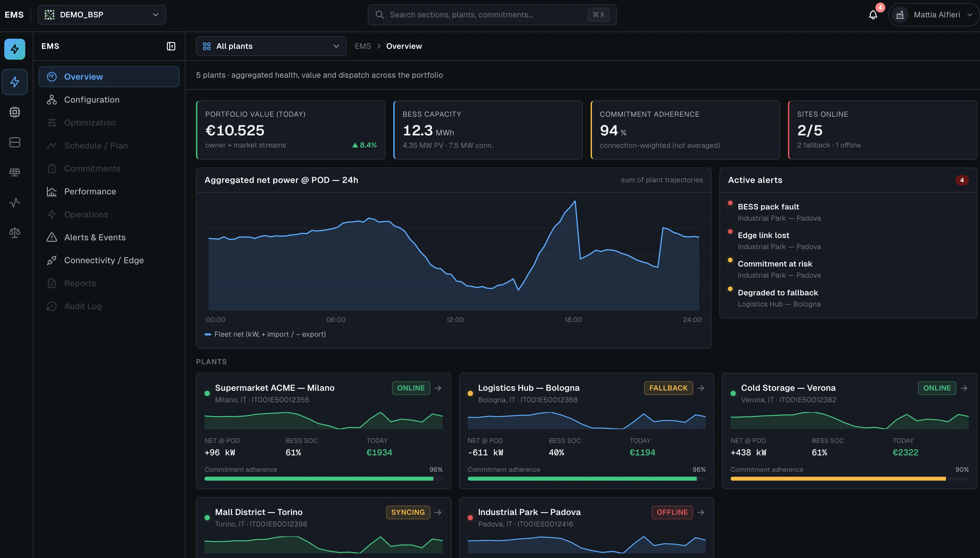980x558 pixels.
Task: Click Cold Storage 90% commitment adherence bar
Action: 849,479
